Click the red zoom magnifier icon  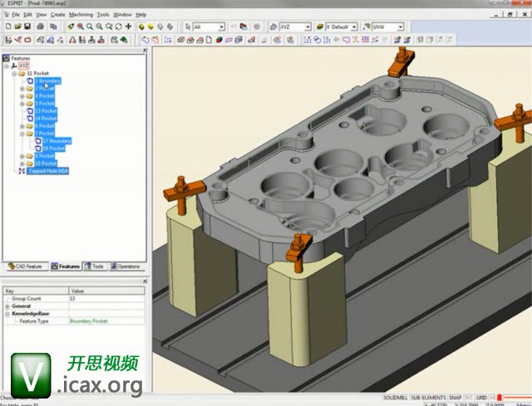[x=81, y=27]
